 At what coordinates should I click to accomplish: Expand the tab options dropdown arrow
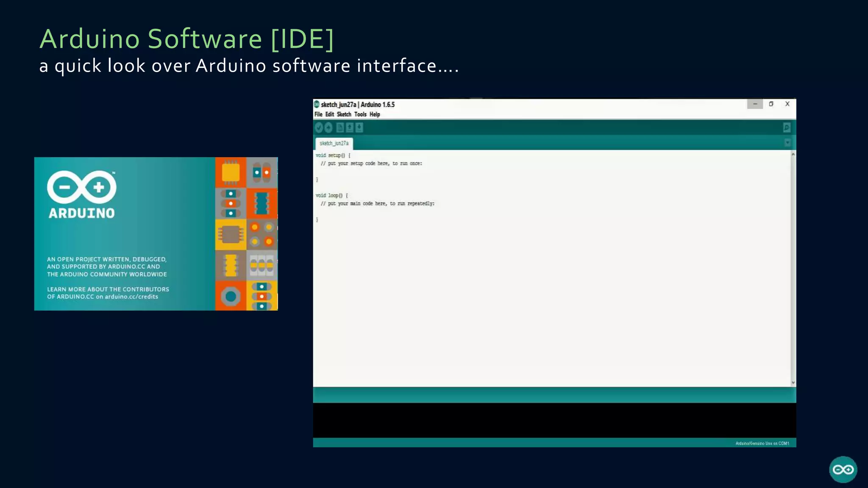787,143
